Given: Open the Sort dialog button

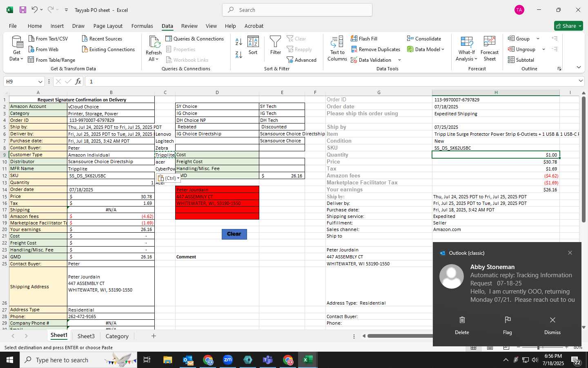Looking at the screenshot, I should coord(253,46).
